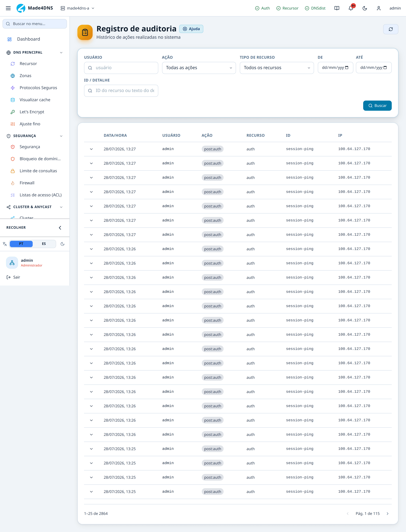Focus the ID / DETALHE search field

[x=121, y=91]
